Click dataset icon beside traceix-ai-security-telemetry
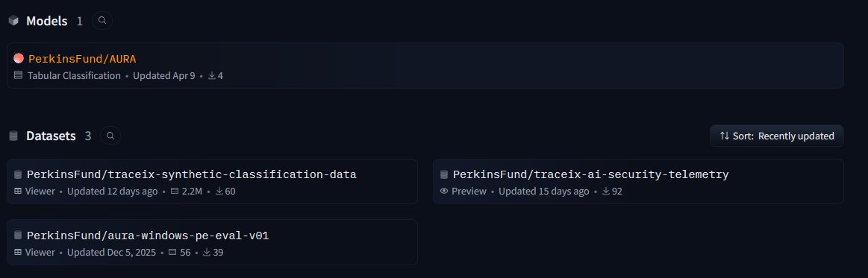This screenshot has width=868, height=278. point(444,174)
